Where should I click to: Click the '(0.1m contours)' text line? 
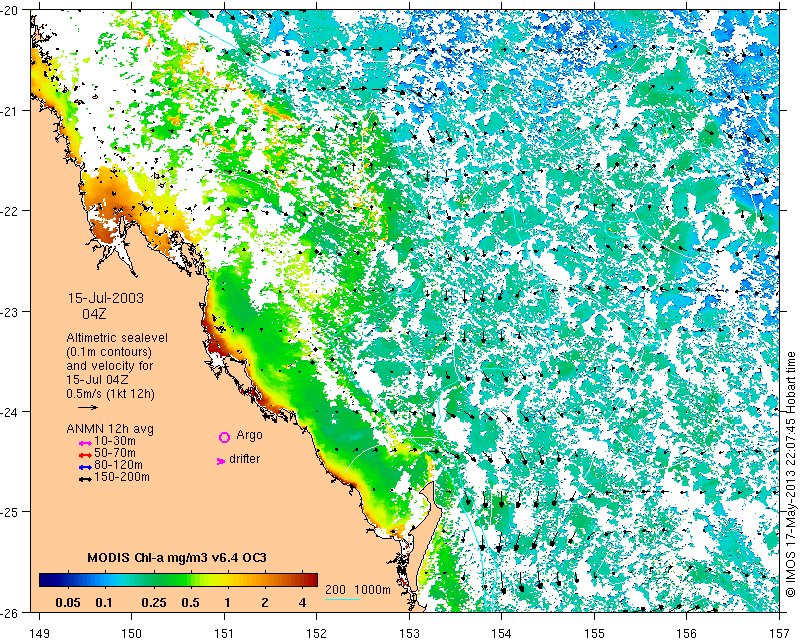tap(109, 352)
